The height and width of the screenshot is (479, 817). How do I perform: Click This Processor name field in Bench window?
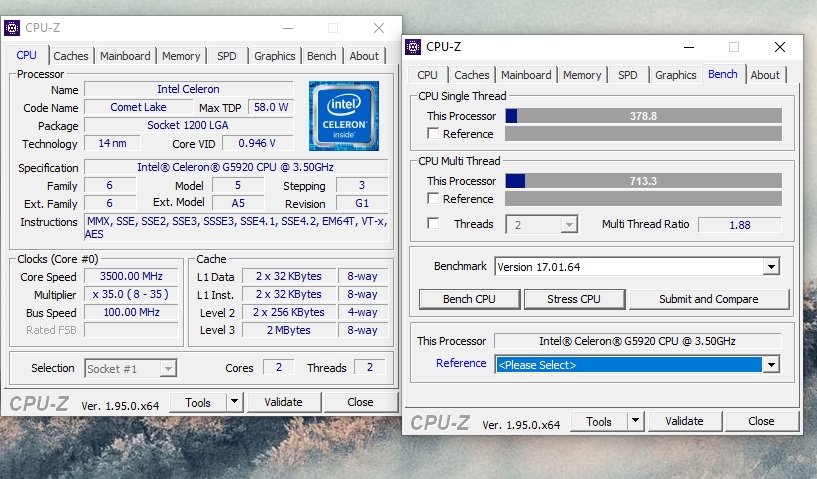637,341
